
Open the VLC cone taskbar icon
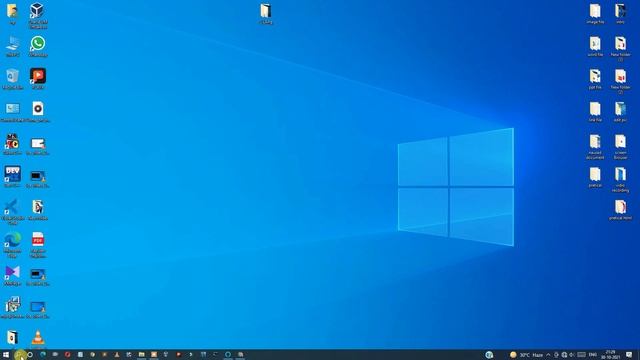click(117, 355)
